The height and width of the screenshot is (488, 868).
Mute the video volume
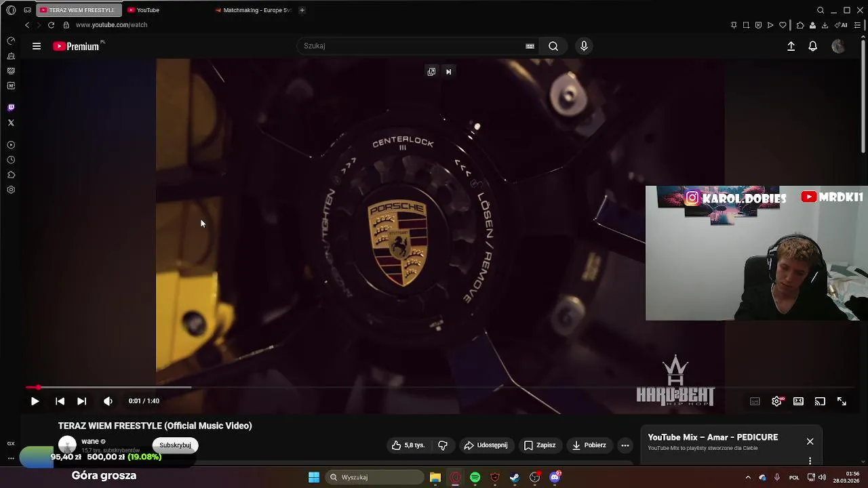pyautogui.click(x=108, y=401)
